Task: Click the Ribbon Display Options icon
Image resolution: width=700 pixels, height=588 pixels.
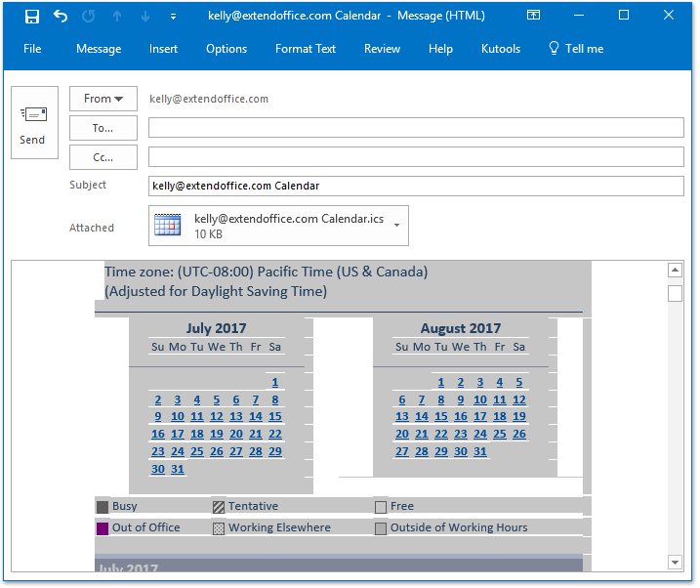Action: coord(533,16)
